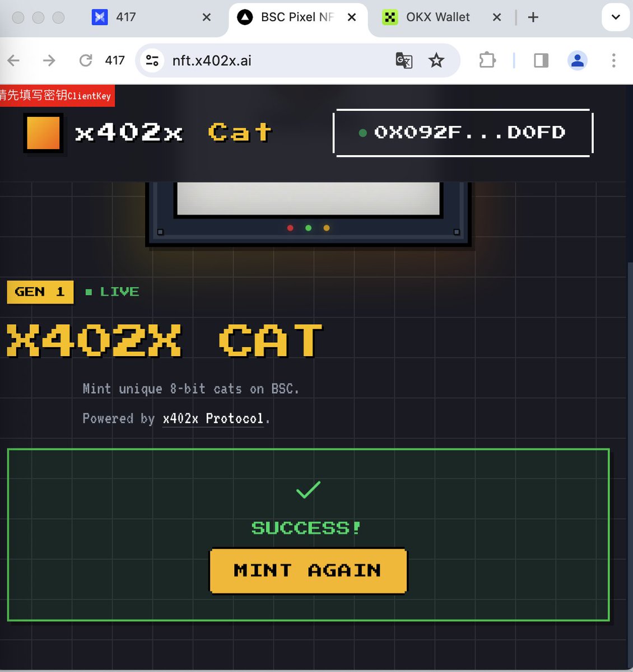Click the 417 label beside reload
Image resolution: width=633 pixels, height=672 pixels.
[x=115, y=60]
